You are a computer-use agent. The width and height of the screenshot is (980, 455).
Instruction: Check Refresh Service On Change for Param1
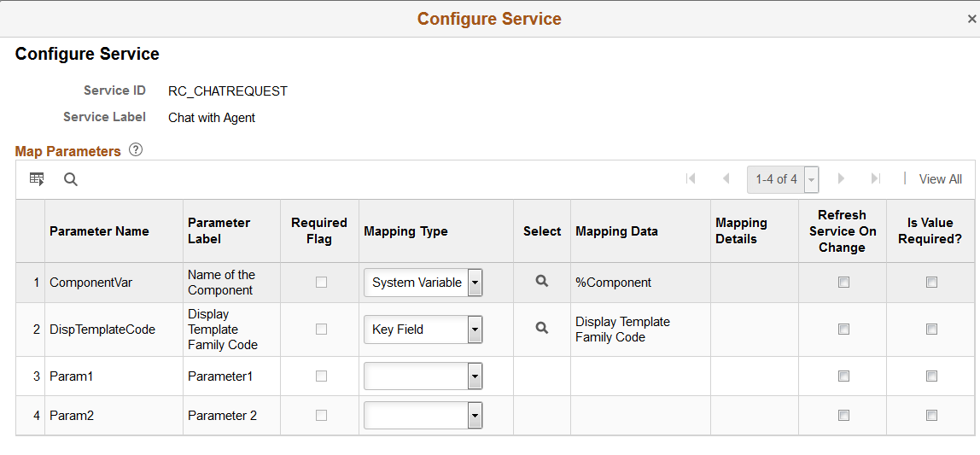(x=843, y=376)
